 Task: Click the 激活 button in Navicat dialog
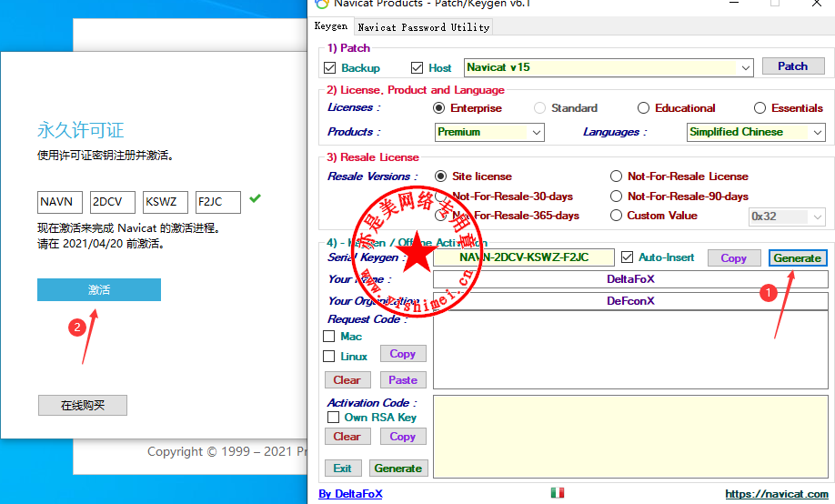(99, 290)
